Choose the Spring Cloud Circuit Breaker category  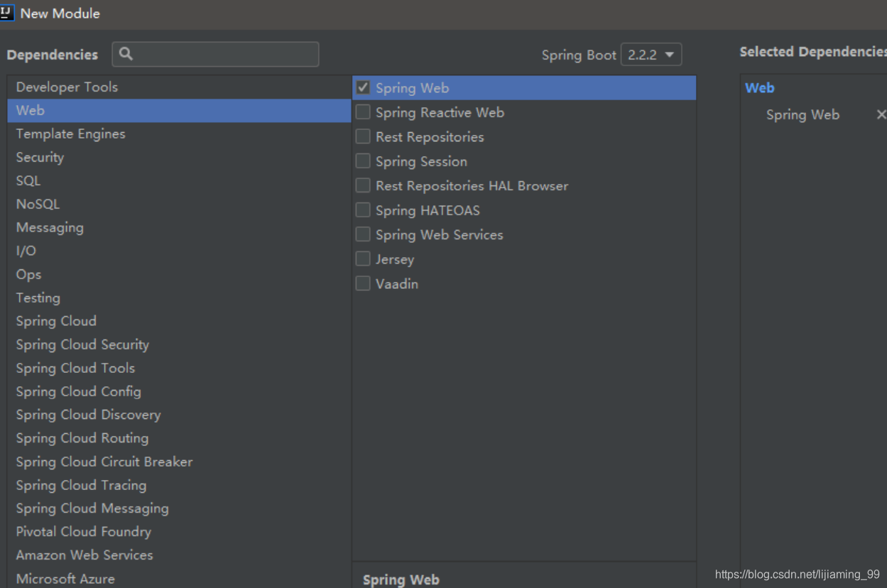(x=179, y=462)
